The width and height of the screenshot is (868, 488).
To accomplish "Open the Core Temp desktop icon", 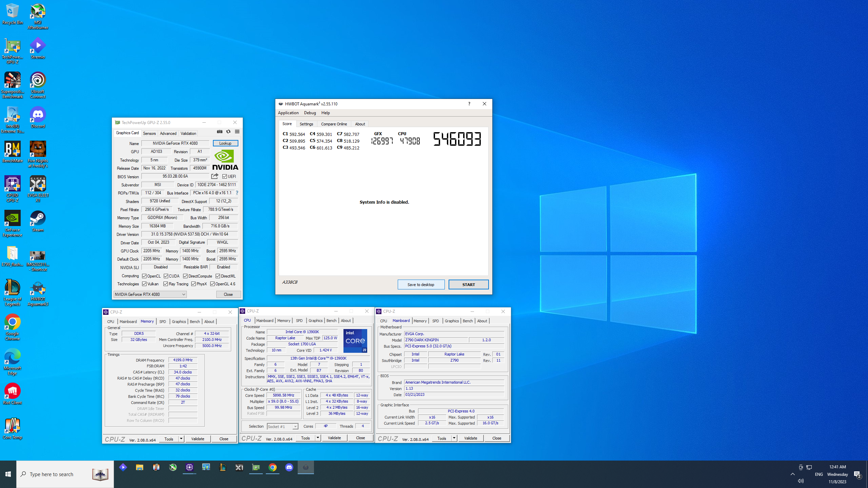I will (13, 429).
